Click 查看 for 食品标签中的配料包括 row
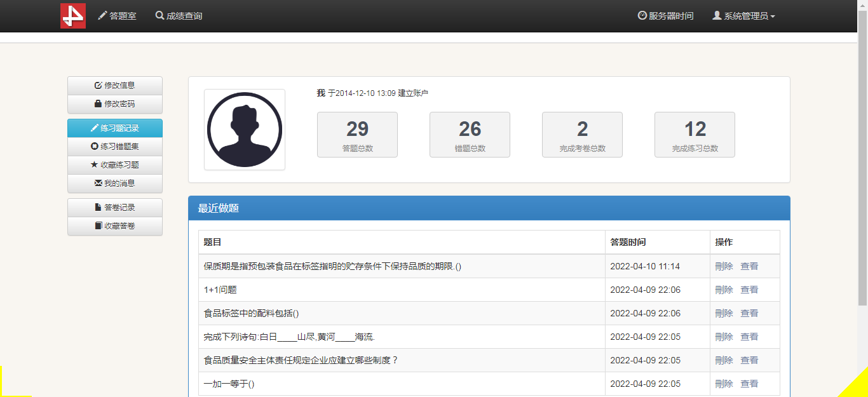Screen dimensions: 868x397 749,313
